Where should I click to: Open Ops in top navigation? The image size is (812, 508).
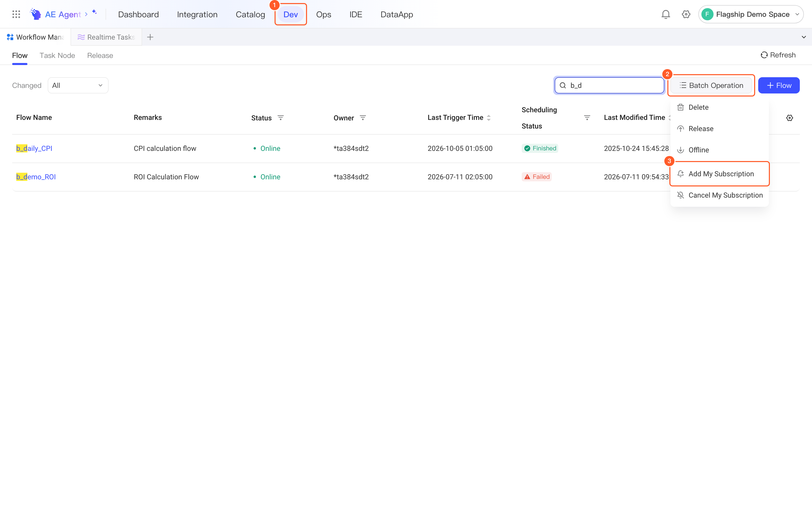click(x=324, y=14)
